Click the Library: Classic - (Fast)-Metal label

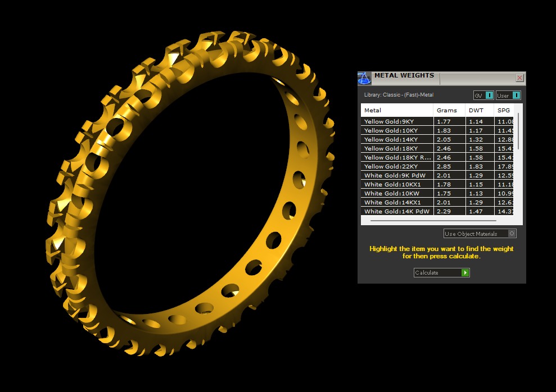coord(399,95)
